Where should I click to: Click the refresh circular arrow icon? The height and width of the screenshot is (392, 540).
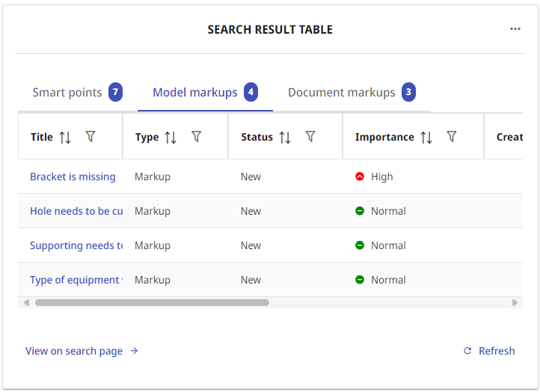[467, 351]
